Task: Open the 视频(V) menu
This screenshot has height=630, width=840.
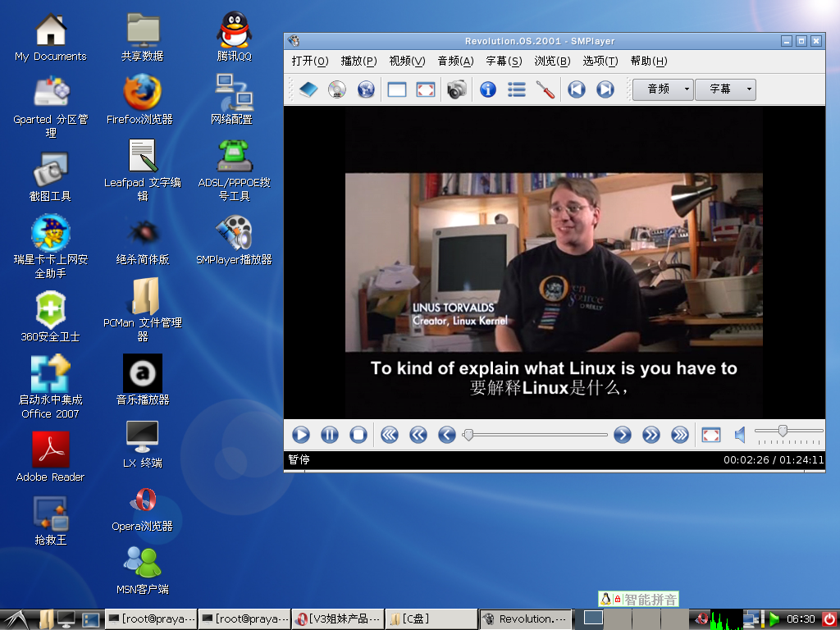Action: point(407,61)
